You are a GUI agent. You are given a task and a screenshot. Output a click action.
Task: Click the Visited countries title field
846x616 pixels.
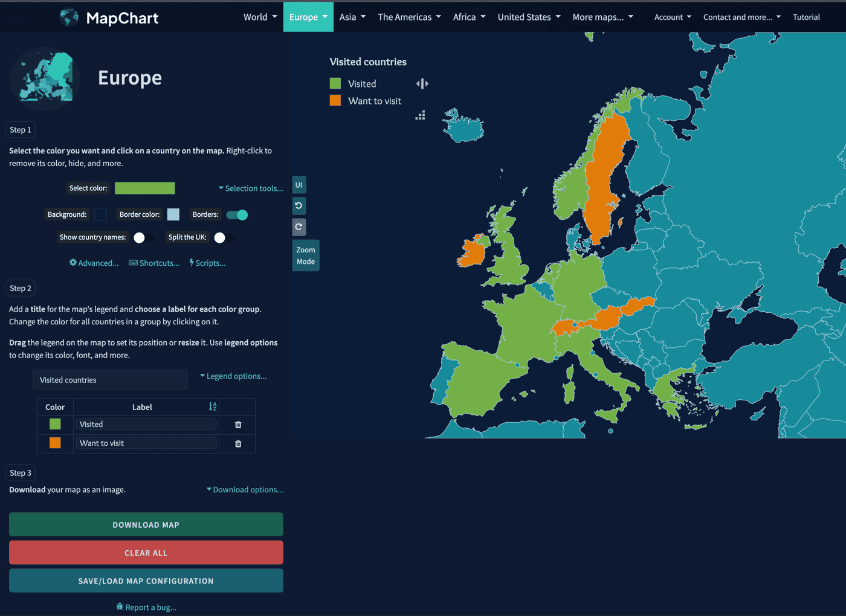pyautogui.click(x=110, y=380)
